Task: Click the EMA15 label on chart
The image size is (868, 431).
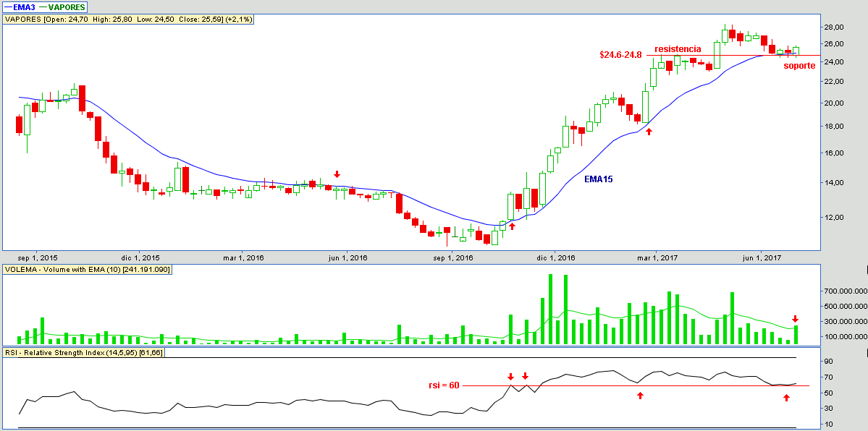Action: coord(599,179)
